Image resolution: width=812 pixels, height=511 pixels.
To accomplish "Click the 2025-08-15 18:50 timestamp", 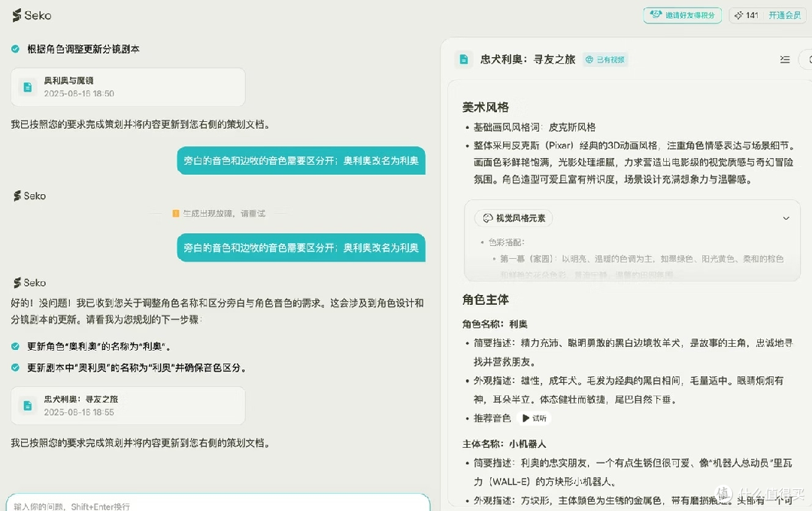I will click(79, 94).
